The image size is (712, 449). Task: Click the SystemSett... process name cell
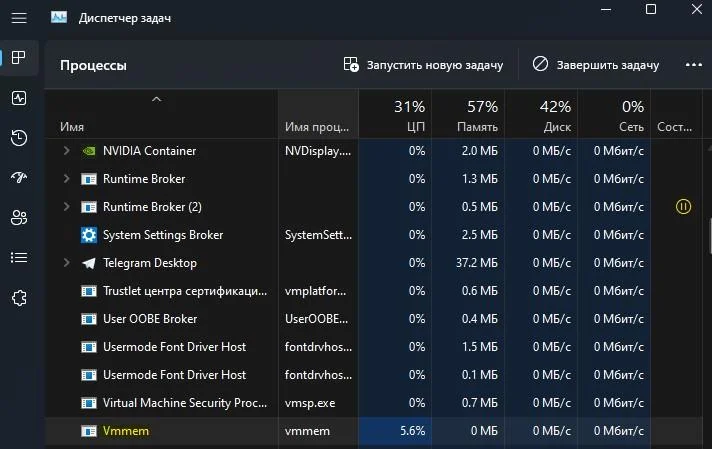[318, 235]
